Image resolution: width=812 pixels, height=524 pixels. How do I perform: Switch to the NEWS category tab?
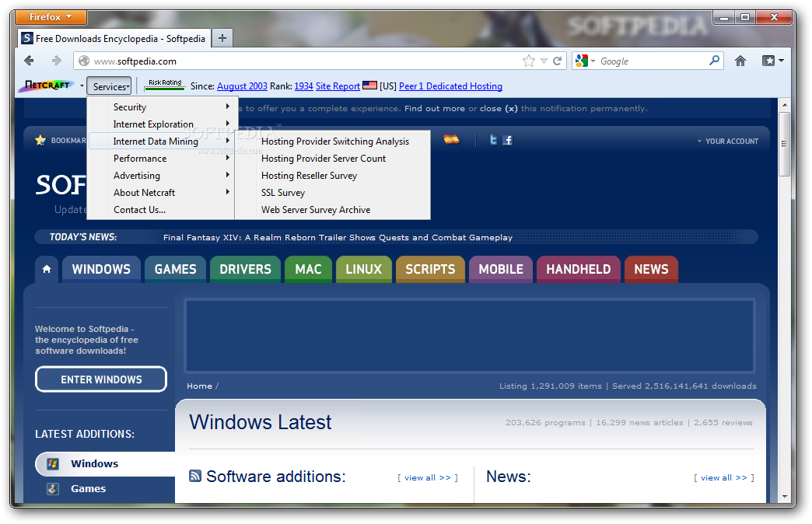(x=652, y=269)
